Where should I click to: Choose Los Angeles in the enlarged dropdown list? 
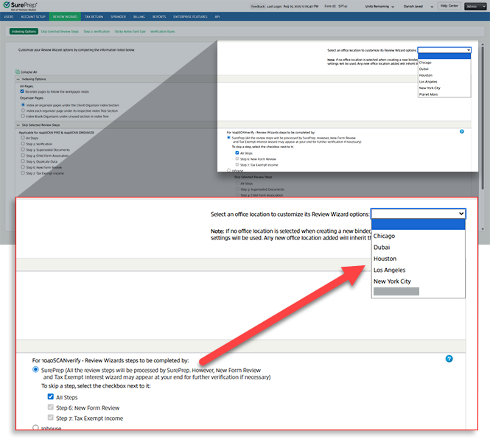(x=418, y=270)
